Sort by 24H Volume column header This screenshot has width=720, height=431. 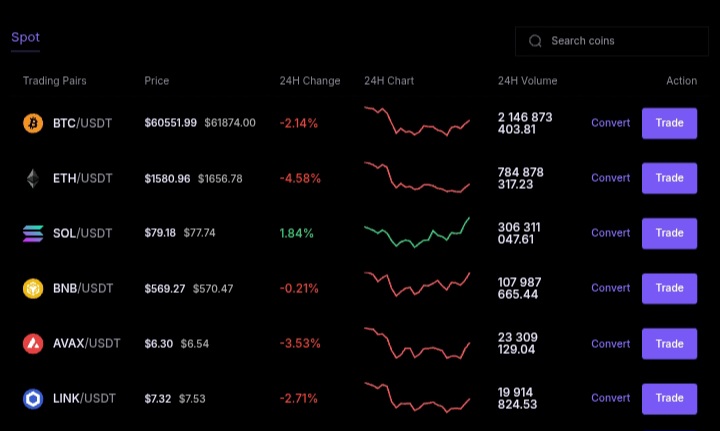point(528,81)
